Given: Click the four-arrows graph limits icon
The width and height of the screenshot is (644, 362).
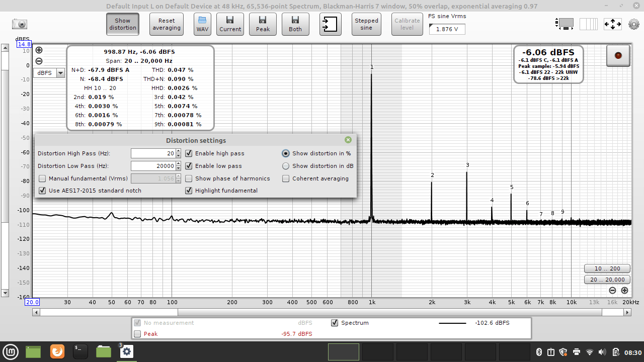Looking at the screenshot, I should (612, 24).
